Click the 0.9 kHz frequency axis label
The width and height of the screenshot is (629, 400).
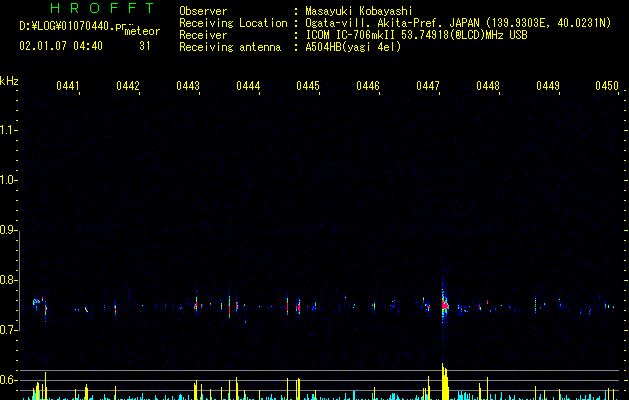click(8, 230)
